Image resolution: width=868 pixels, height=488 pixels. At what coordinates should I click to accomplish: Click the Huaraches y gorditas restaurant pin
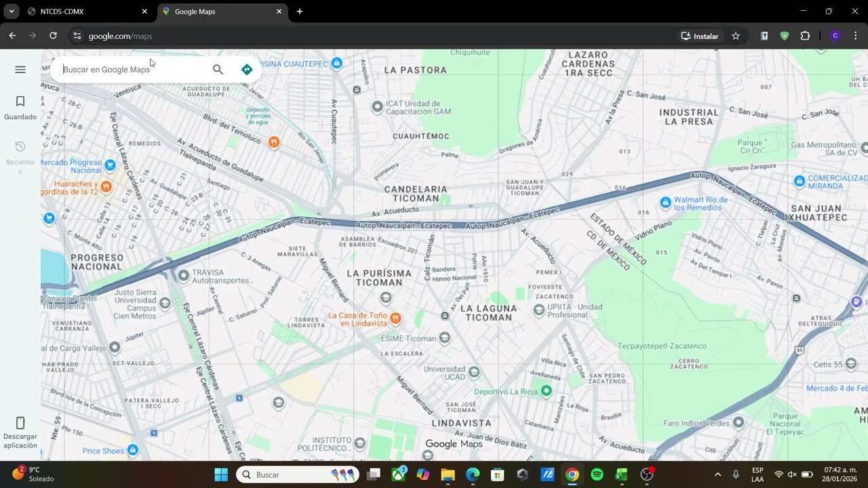click(x=106, y=186)
